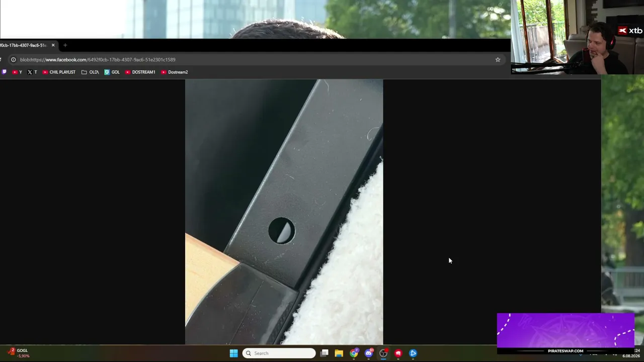This screenshot has width=644, height=362.
Task: Select the active Facebook blob tab
Action: click(26, 45)
